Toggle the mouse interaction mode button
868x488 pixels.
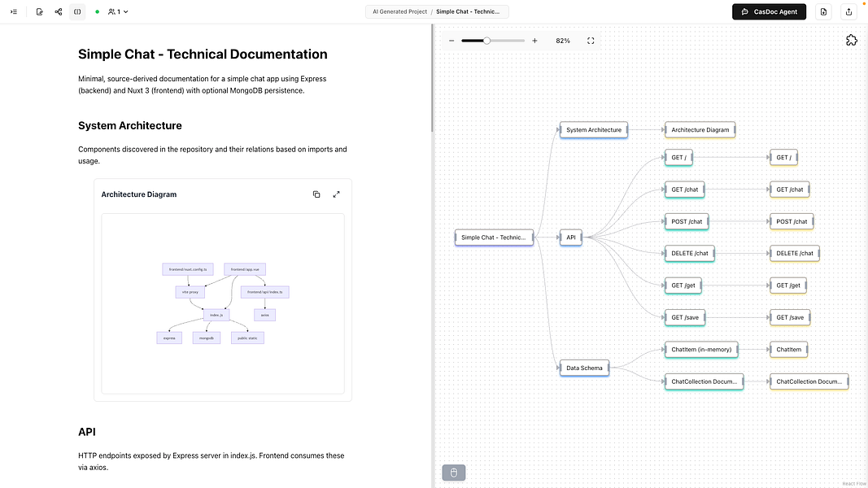(x=454, y=473)
